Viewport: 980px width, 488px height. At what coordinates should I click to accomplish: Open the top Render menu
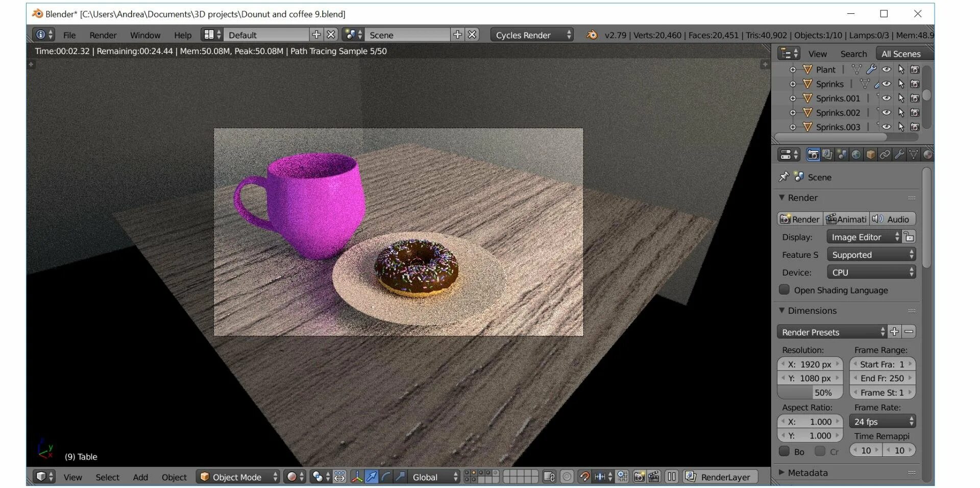tap(103, 35)
